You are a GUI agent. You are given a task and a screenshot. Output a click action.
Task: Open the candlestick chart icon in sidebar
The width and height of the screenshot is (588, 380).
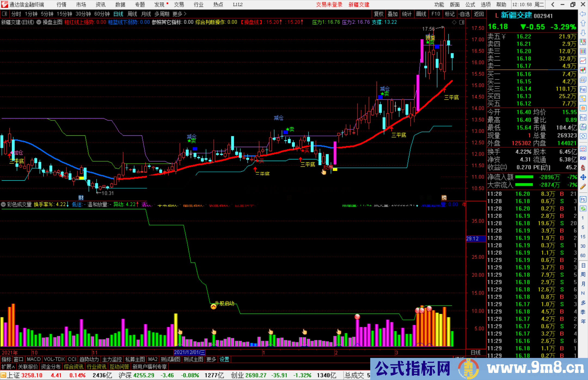pos(583,70)
